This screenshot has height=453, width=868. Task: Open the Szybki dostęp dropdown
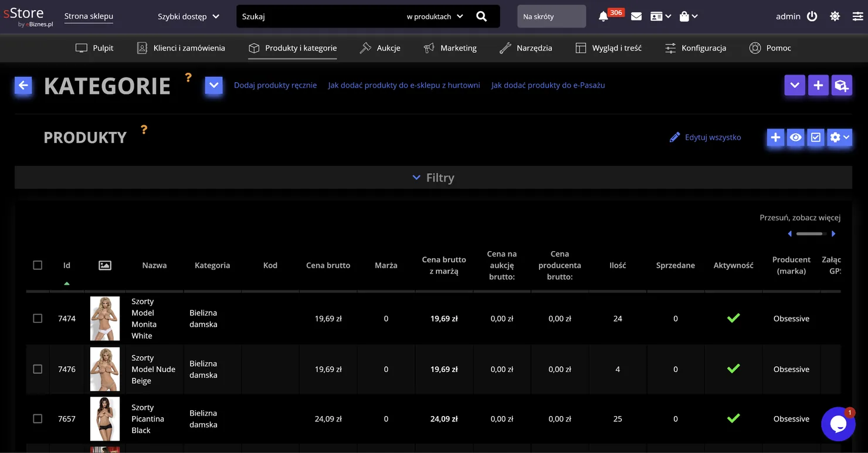tap(188, 16)
